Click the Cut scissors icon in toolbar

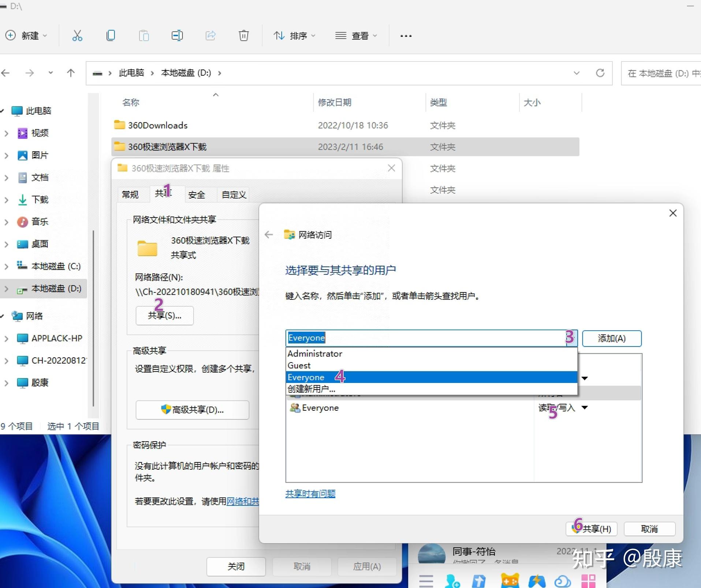pyautogui.click(x=77, y=36)
